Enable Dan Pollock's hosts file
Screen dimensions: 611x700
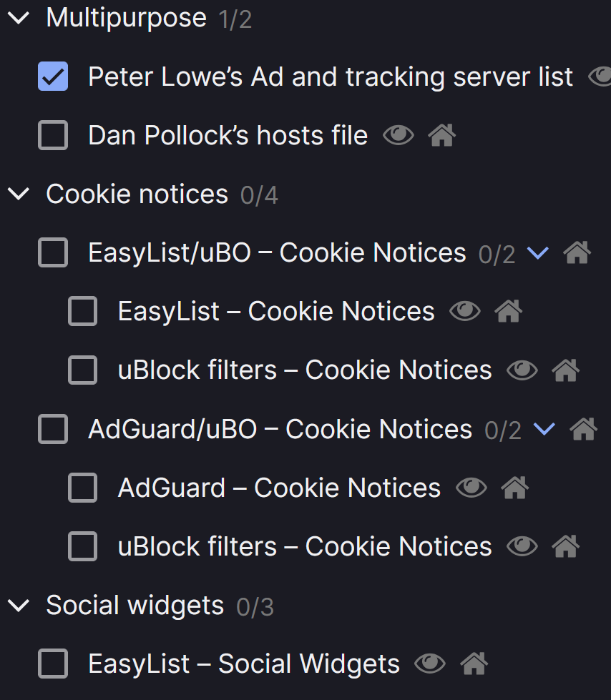point(52,135)
